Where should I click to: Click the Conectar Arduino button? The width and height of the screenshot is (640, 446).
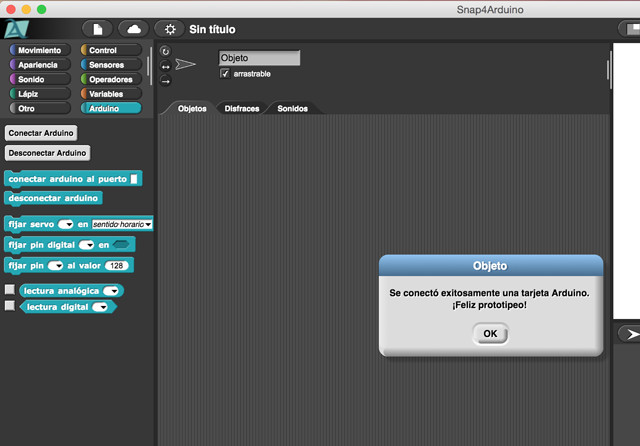click(41, 133)
